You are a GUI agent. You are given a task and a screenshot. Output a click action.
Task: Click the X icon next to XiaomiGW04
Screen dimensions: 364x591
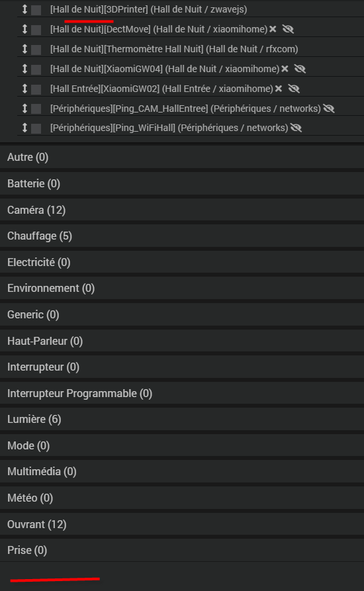(285, 69)
